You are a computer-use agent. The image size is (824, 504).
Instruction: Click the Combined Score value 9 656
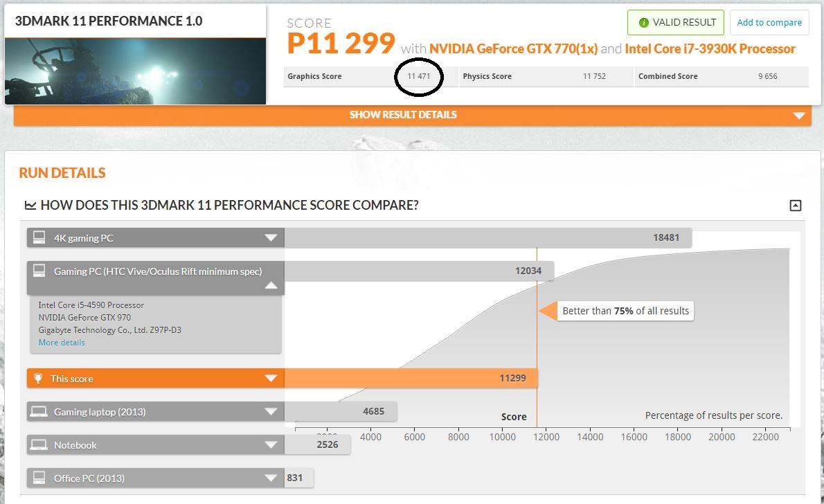(767, 76)
